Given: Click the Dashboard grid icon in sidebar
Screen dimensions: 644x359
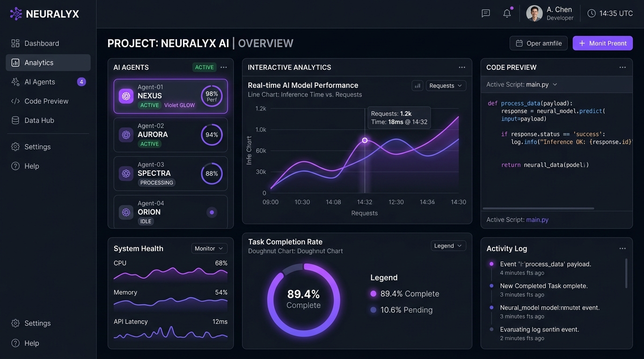Looking at the screenshot, I should 15,43.
